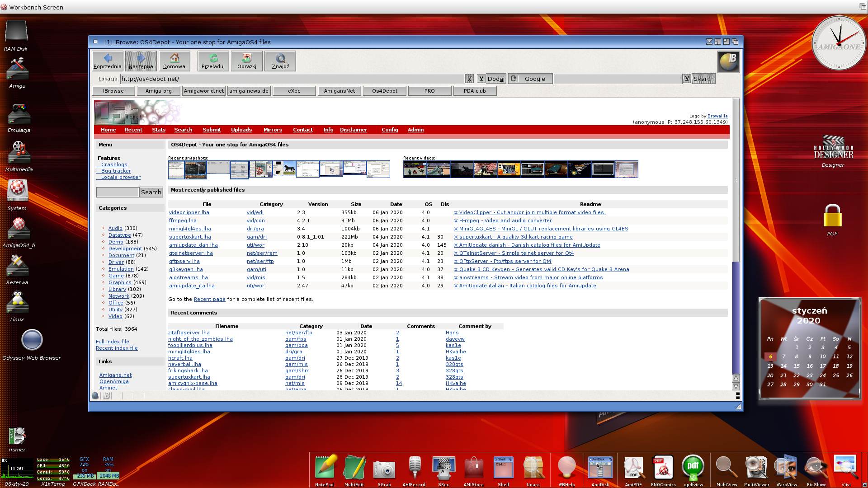Open the PGP padlock icon
Image resolution: width=868 pixels, height=488 pixels.
pos(832,220)
